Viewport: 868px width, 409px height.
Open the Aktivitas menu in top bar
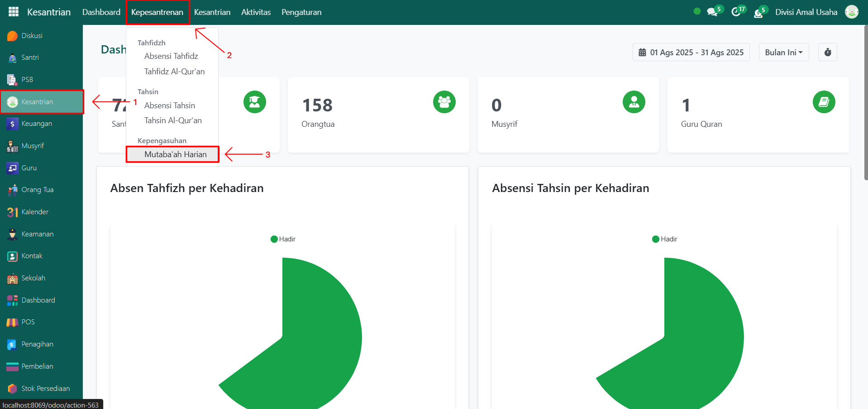256,12
